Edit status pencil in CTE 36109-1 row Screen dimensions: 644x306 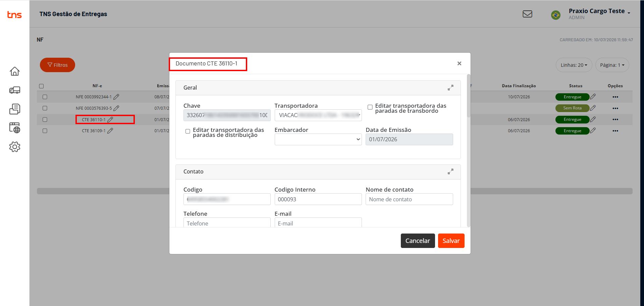(593, 131)
